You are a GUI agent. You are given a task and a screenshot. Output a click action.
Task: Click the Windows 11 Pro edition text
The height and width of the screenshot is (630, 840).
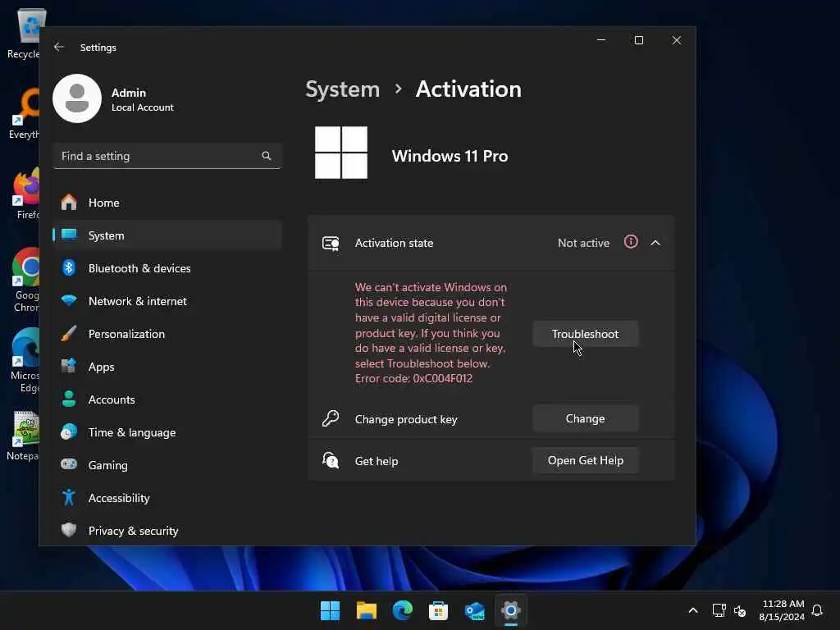tap(450, 156)
